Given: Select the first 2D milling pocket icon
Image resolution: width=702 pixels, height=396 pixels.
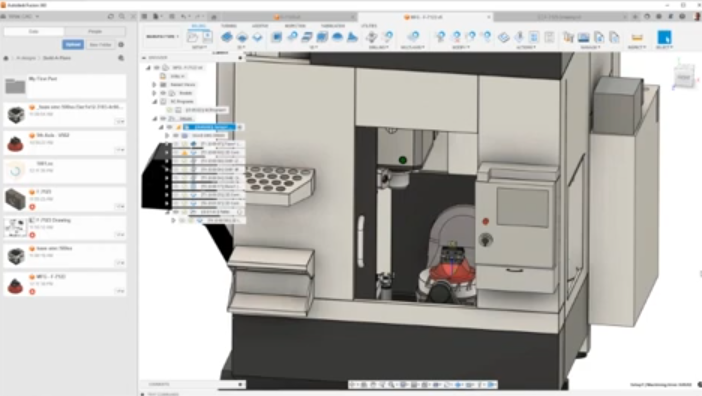Looking at the screenshot, I should 227,37.
